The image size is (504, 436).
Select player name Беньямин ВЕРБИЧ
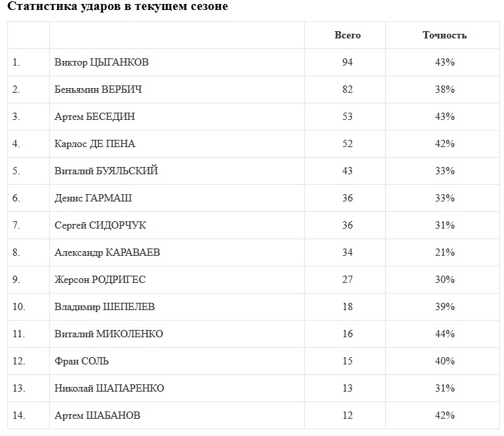98,89
